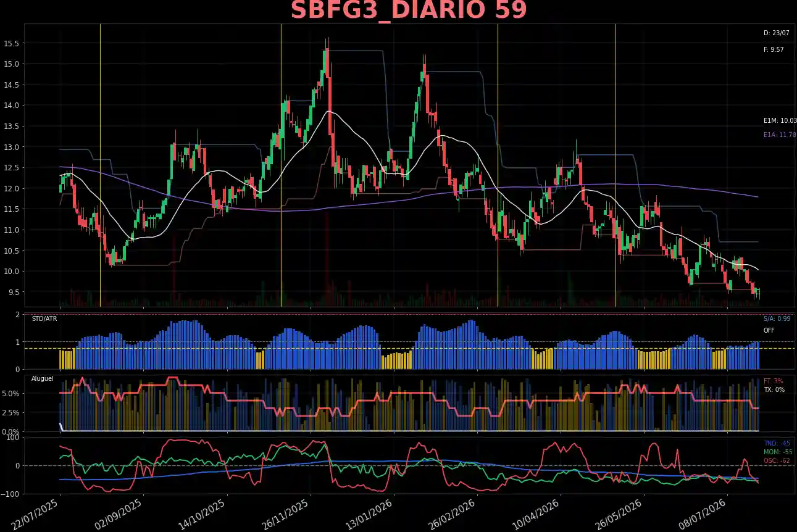Select the TND: -45 indicator label

[778, 444]
